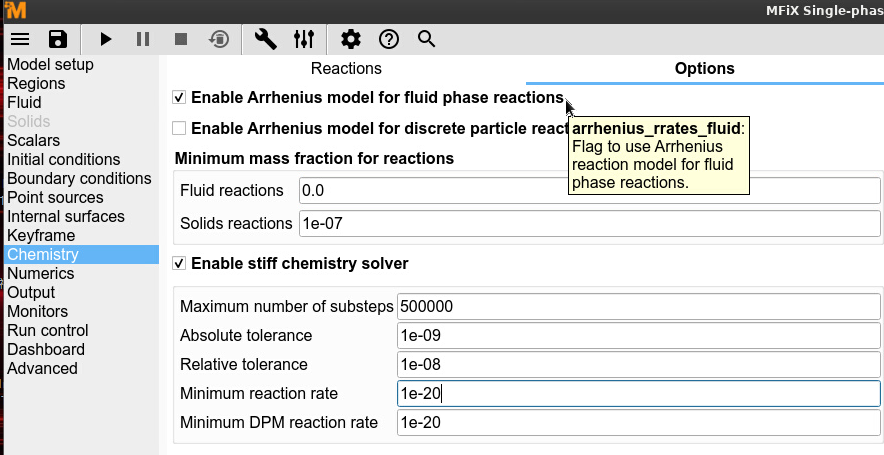Click the reset simulation icon
This screenshot has width=884, height=455.
(x=218, y=39)
